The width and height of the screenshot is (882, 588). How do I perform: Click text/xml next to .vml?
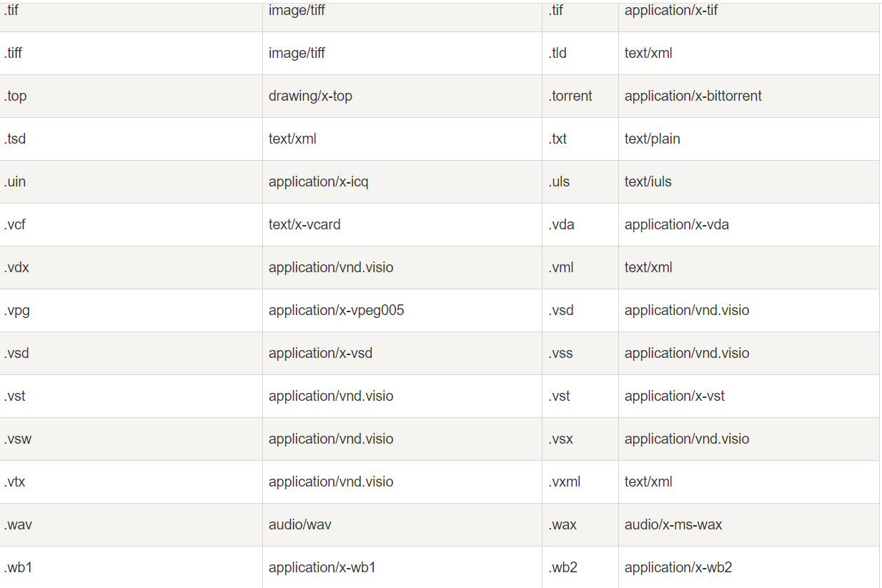pos(748,267)
